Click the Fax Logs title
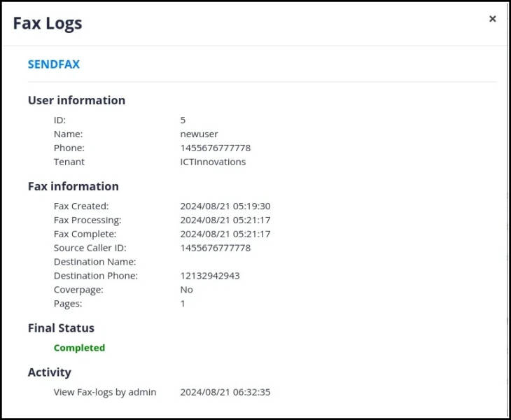Screen dimensions: 511x420 point(48,24)
